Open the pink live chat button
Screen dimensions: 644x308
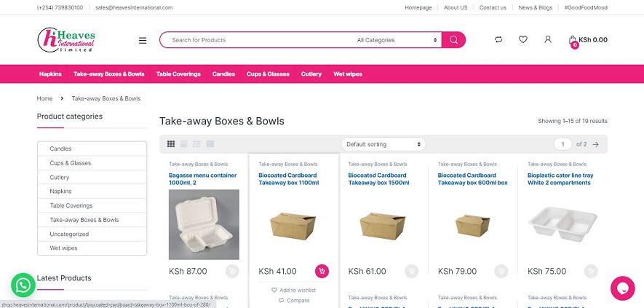tap(623, 288)
